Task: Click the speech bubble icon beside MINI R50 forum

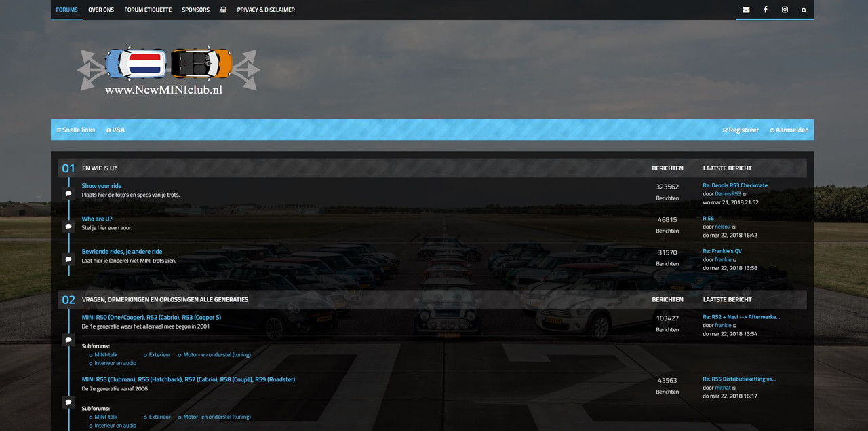Action: tap(68, 339)
